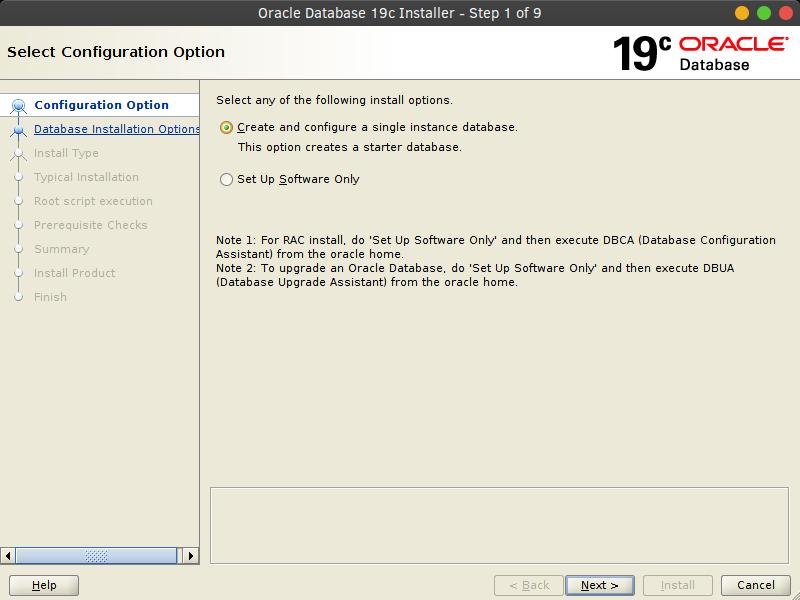This screenshot has width=800, height=600.
Task: Click the Install Product step marker icon
Action: click(x=19, y=273)
